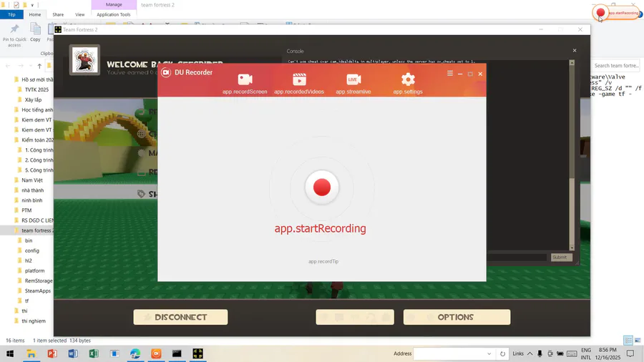This screenshot has height=362, width=644.
Task: Select the config subfolder
Action: tap(31, 251)
